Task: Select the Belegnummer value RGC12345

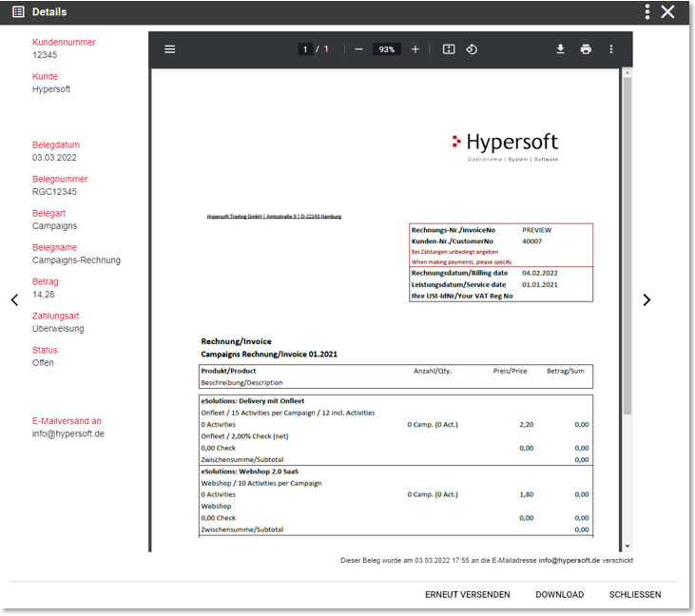Action: click(x=54, y=192)
